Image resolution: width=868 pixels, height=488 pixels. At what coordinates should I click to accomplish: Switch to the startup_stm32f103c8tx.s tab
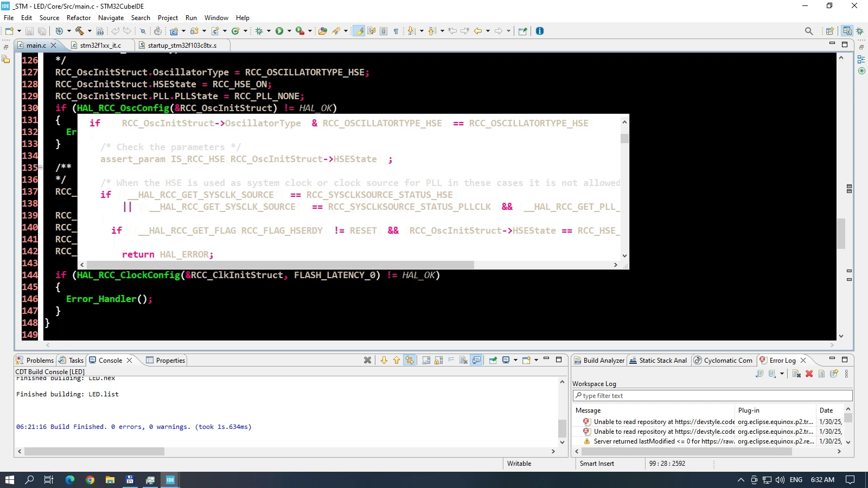coord(182,46)
